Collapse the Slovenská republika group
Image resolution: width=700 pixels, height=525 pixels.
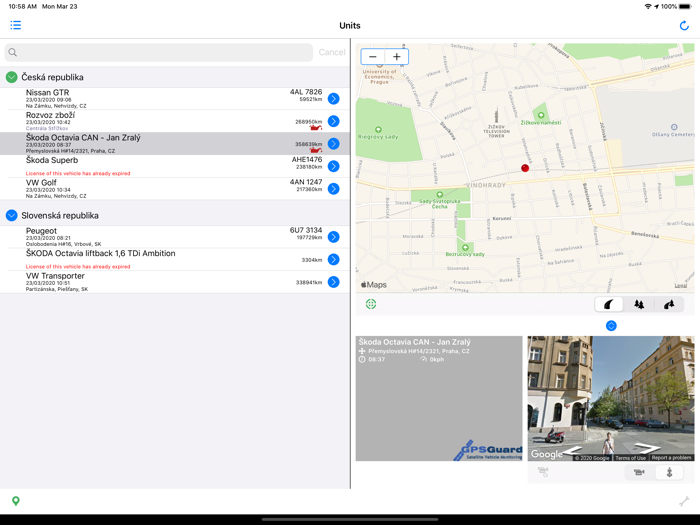pyautogui.click(x=12, y=215)
